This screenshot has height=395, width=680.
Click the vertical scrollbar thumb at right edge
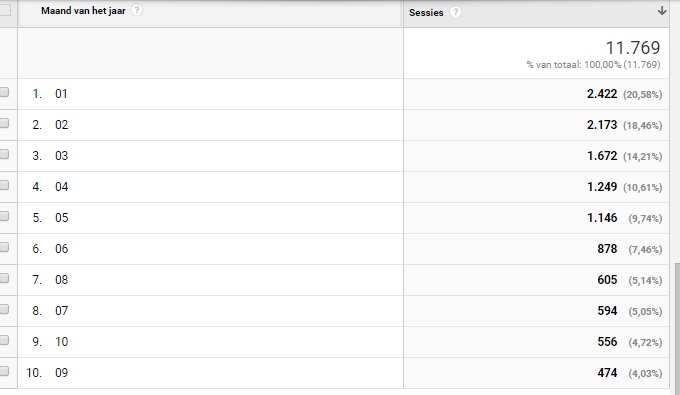[677, 327]
